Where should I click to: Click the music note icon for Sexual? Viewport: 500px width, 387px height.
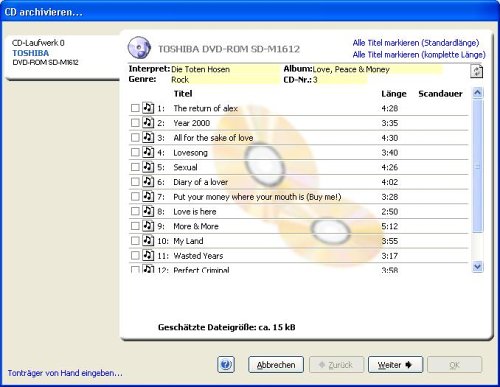pyautogui.click(x=148, y=166)
